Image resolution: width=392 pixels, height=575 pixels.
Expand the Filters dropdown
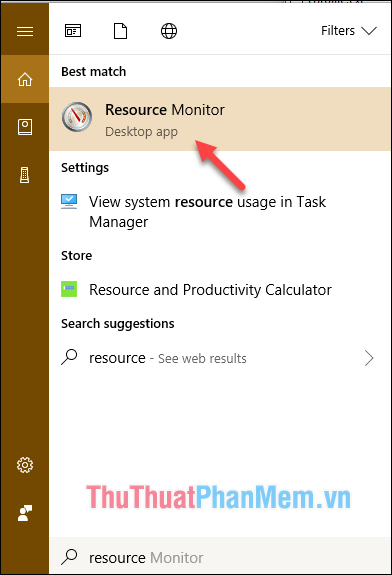pyautogui.click(x=349, y=31)
